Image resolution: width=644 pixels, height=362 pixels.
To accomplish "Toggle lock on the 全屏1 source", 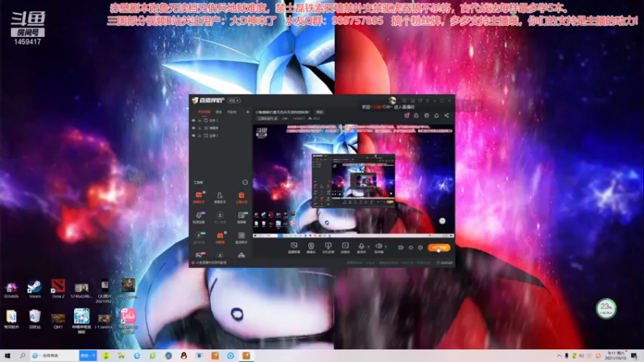I will coord(200,135).
